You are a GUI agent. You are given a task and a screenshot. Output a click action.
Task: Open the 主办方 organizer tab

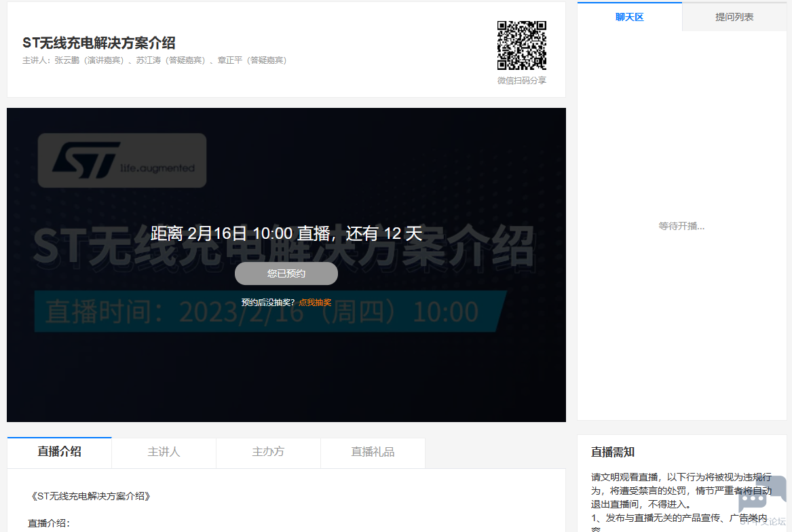pyautogui.click(x=268, y=452)
